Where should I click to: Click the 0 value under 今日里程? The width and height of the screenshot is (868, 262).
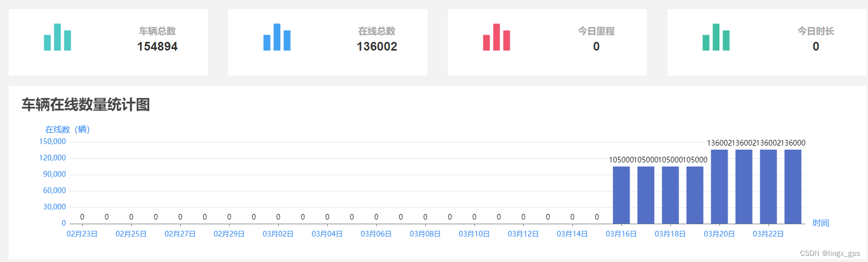tap(596, 46)
